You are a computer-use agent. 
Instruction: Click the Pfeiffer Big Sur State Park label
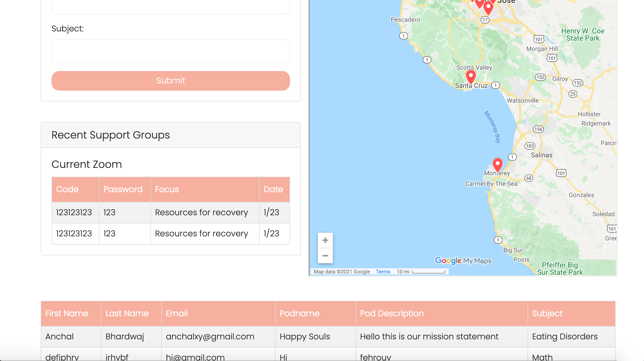point(560,269)
